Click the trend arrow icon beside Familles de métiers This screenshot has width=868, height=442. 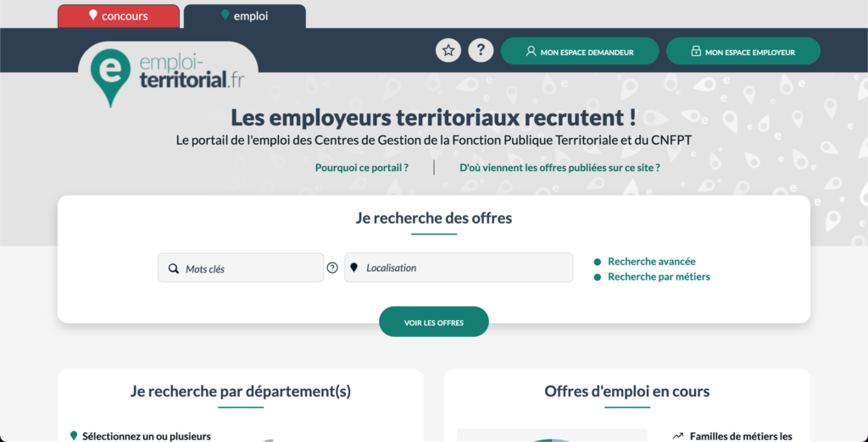click(678, 436)
